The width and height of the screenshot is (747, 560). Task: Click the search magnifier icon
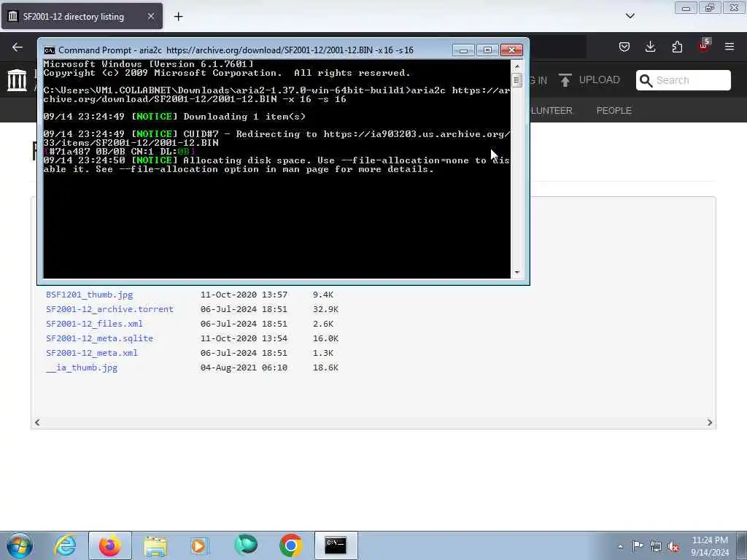click(x=646, y=80)
